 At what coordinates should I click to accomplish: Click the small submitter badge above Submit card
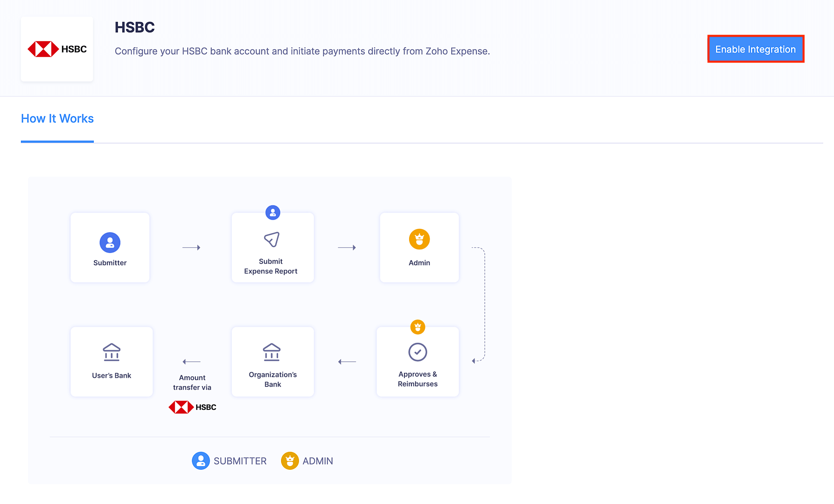(273, 213)
